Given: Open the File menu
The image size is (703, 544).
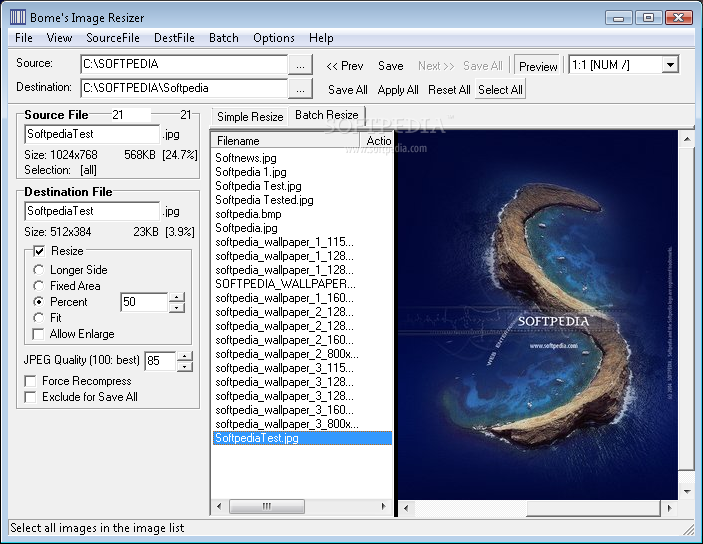Looking at the screenshot, I should pyautogui.click(x=24, y=38).
